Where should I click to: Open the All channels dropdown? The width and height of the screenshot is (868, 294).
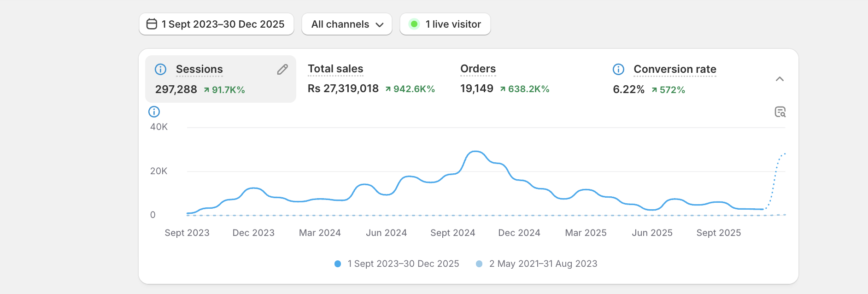click(x=346, y=24)
